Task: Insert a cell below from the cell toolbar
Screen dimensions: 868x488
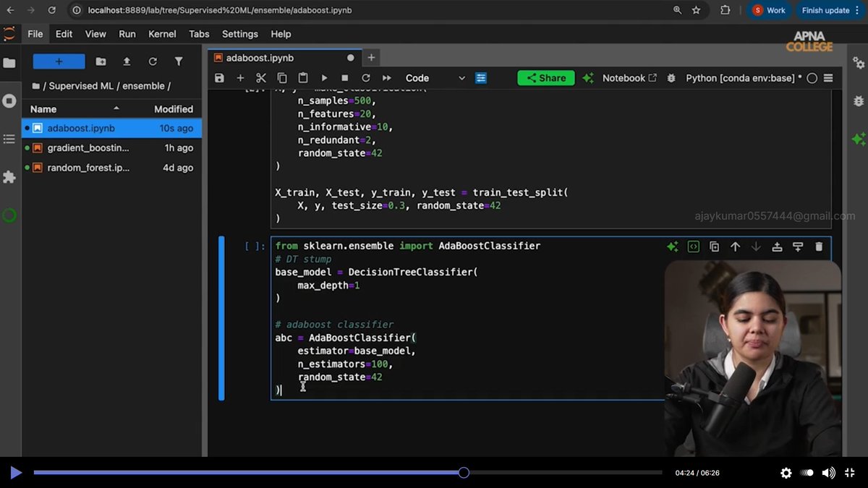Action: pos(798,247)
